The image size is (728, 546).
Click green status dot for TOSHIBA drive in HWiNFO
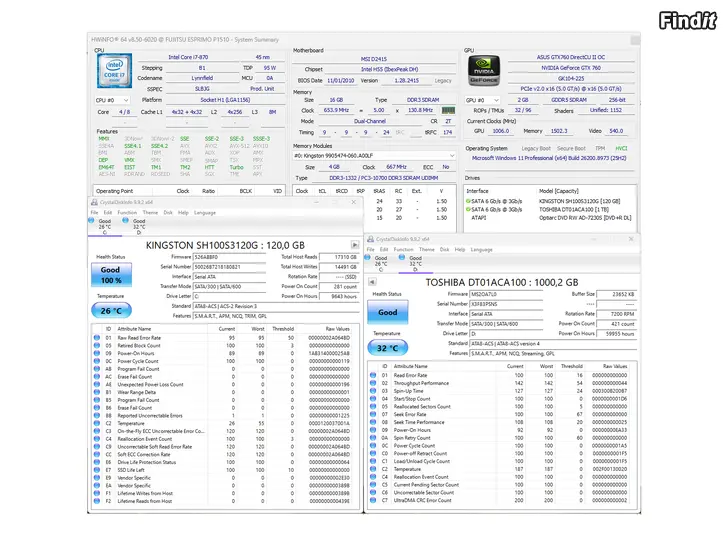click(468, 209)
